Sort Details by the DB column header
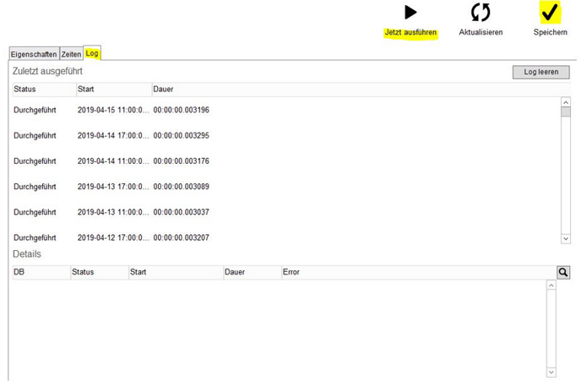The width and height of the screenshot is (581, 392). coord(38,272)
